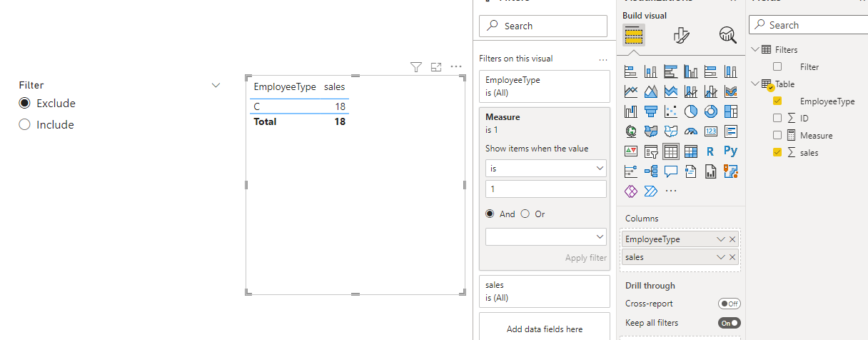Select the globe Map visual
The height and width of the screenshot is (340, 868).
(x=631, y=131)
